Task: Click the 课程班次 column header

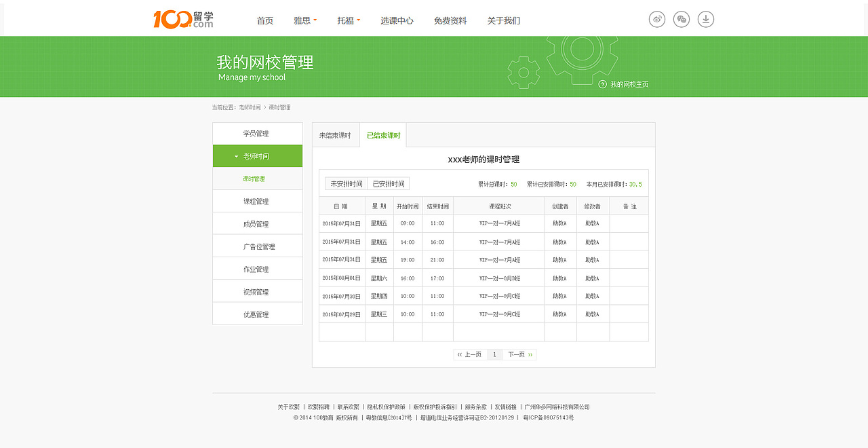Action: click(x=499, y=206)
